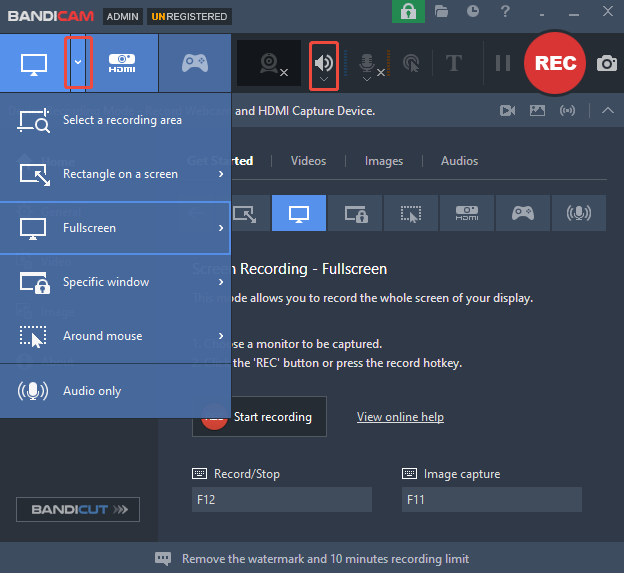Click the UNREGISTERED badge
Viewport: 624px width, 573px height.
[x=189, y=17]
